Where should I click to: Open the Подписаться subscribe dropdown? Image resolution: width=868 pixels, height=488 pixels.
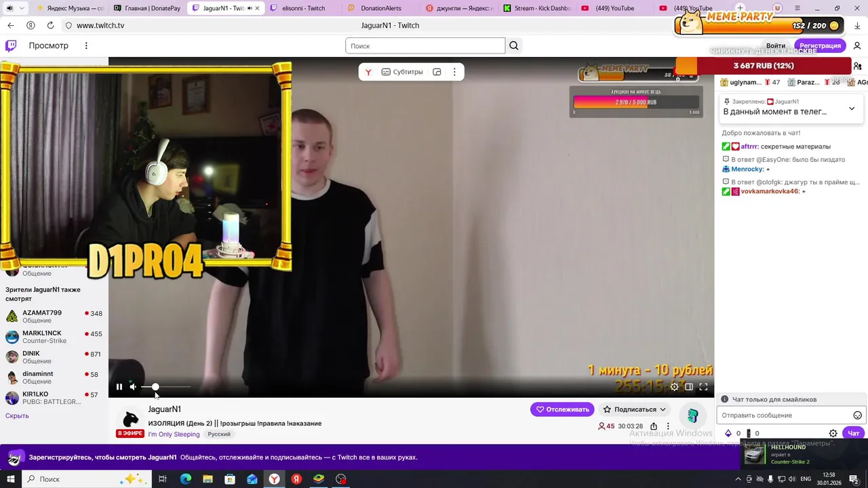coord(635,409)
